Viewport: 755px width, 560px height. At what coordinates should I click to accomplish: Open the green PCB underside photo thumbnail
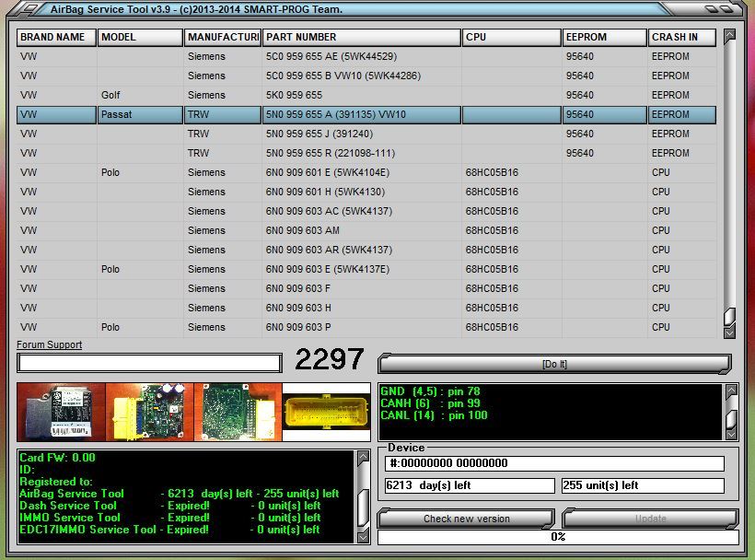coord(238,413)
